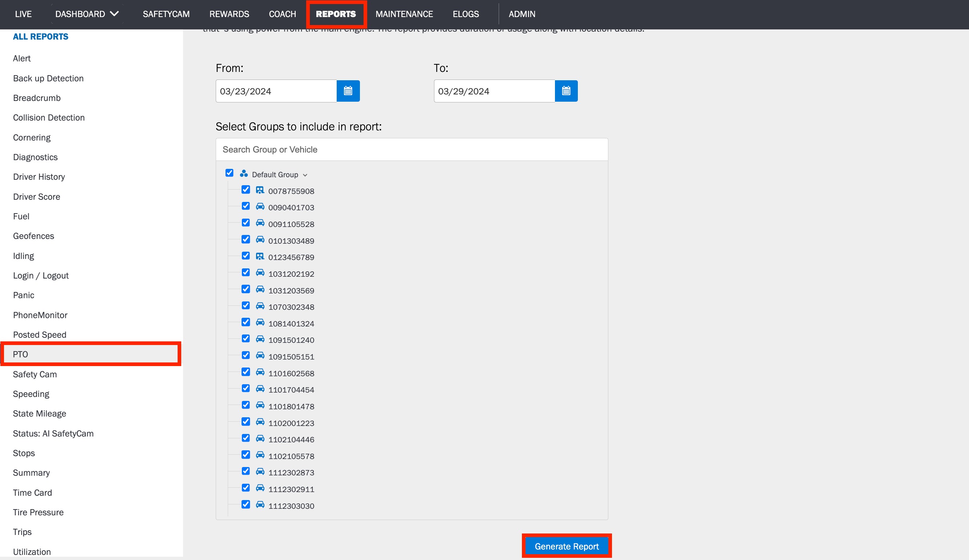Click the car icon for 1070302348
Image resolution: width=969 pixels, height=560 pixels.
tap(260, 306)
